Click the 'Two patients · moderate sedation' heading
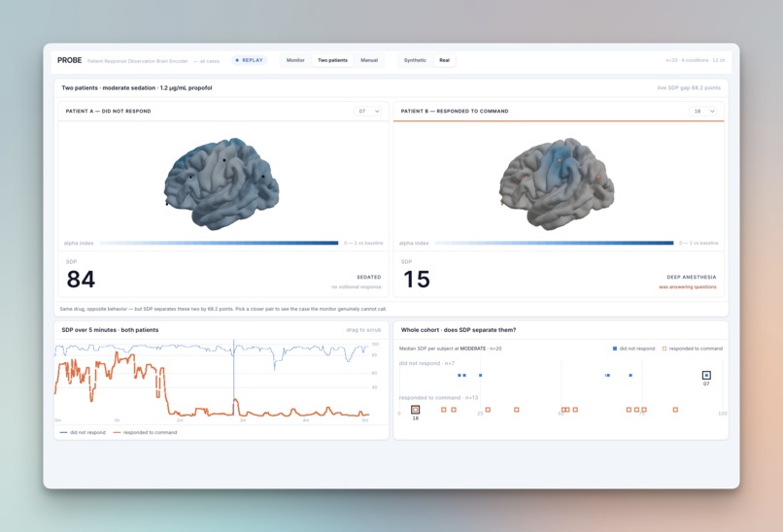Image resolution: width=783 pixels, height=532 pixels. pos(137,87)
